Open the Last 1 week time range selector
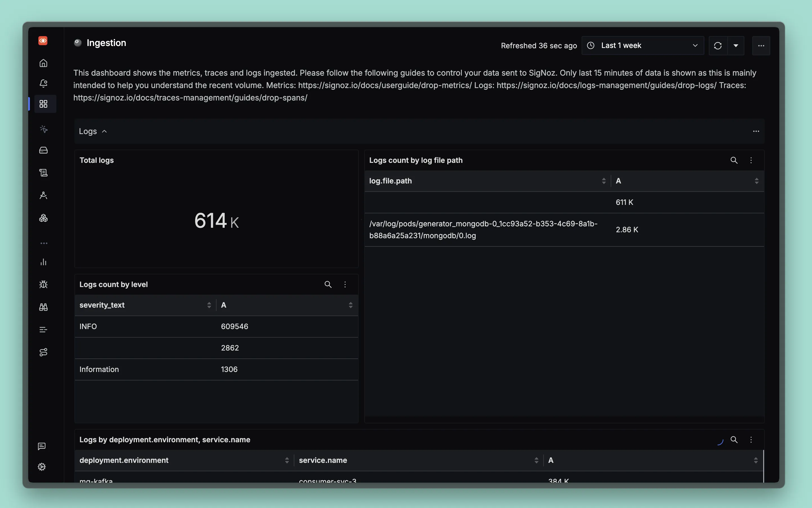 (x=643, y=46)
